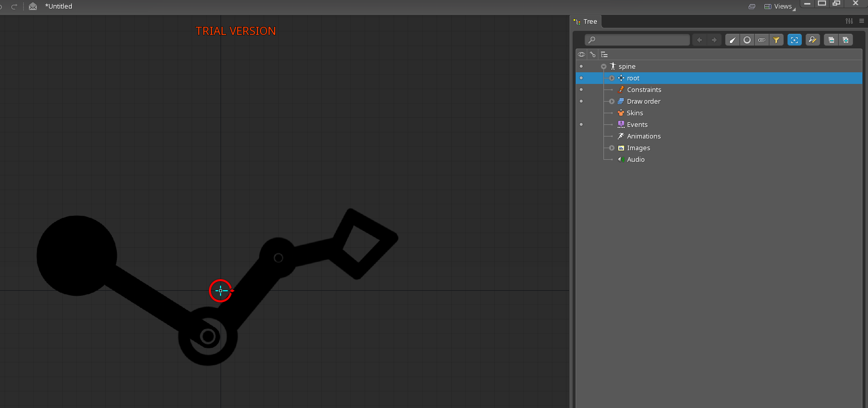This screenshot has width=868, height=408.
Task: Click the Images folder icon
Action: (621, 148)
